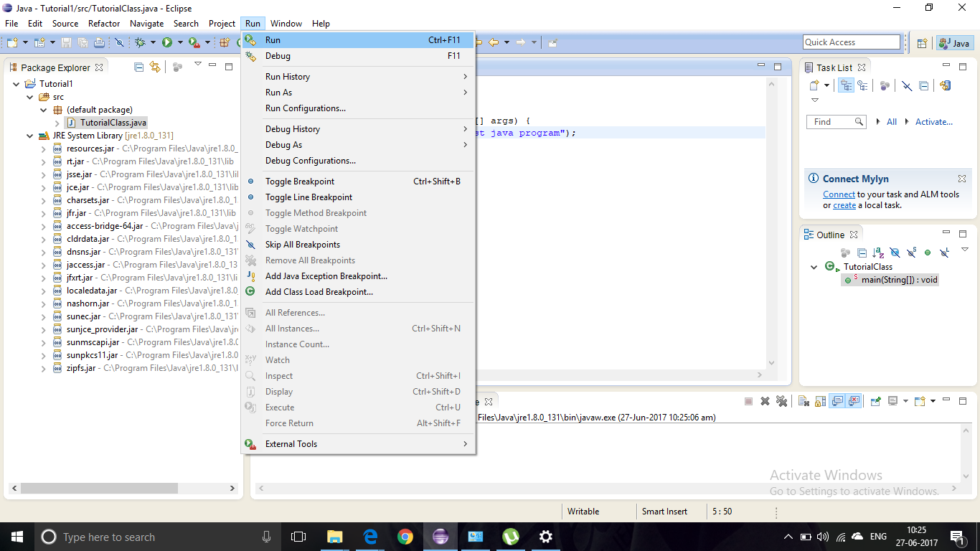Toggle Link with Editor in Package Explorer
This screenshot has height=551, width=980.
155,67
